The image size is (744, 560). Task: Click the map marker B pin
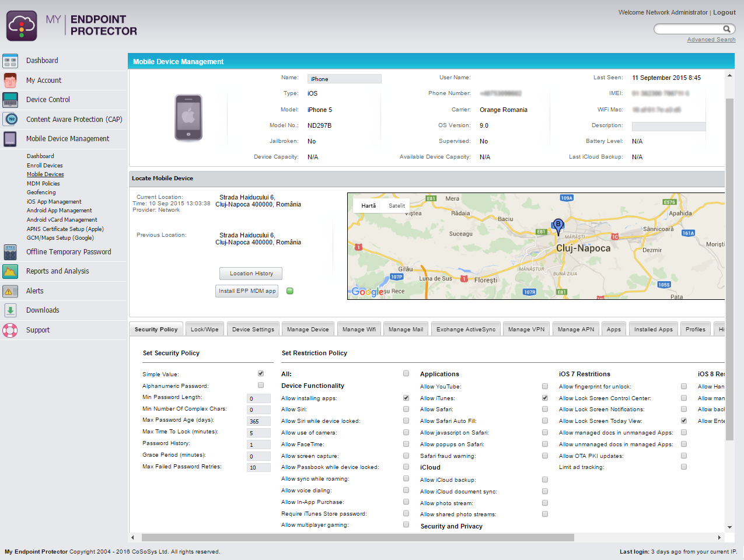tap(558, 227)
